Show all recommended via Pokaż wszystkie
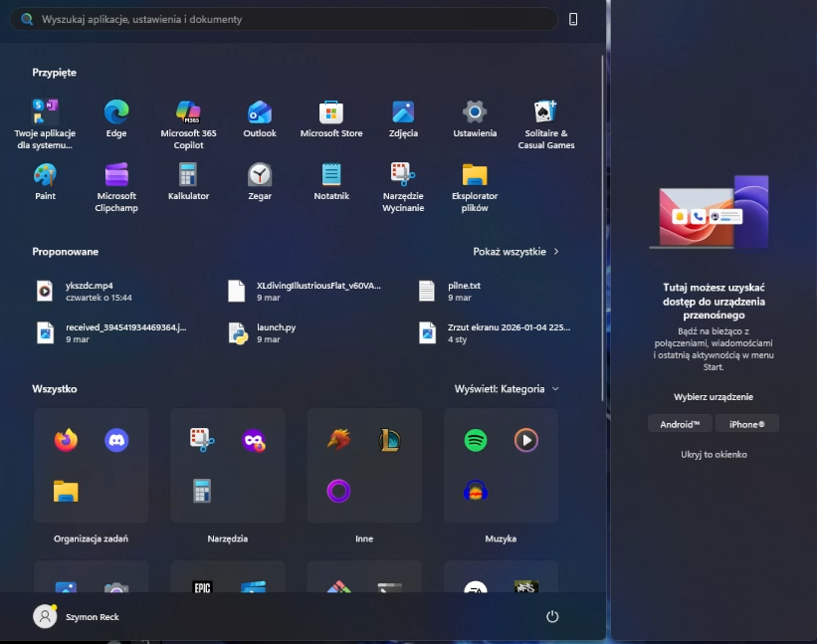This screenshot has width=817, height=644. coord(515,252)
